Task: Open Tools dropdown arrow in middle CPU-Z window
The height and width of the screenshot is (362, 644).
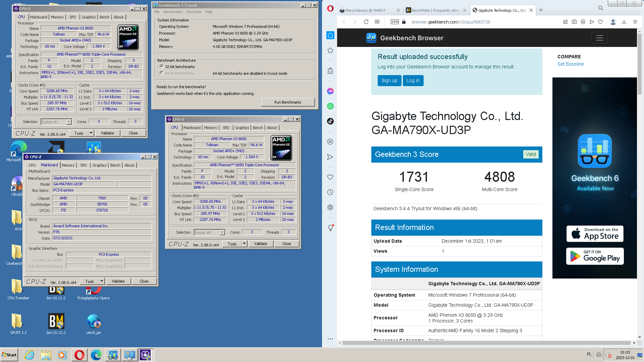Action: click(x=244, y=244)
